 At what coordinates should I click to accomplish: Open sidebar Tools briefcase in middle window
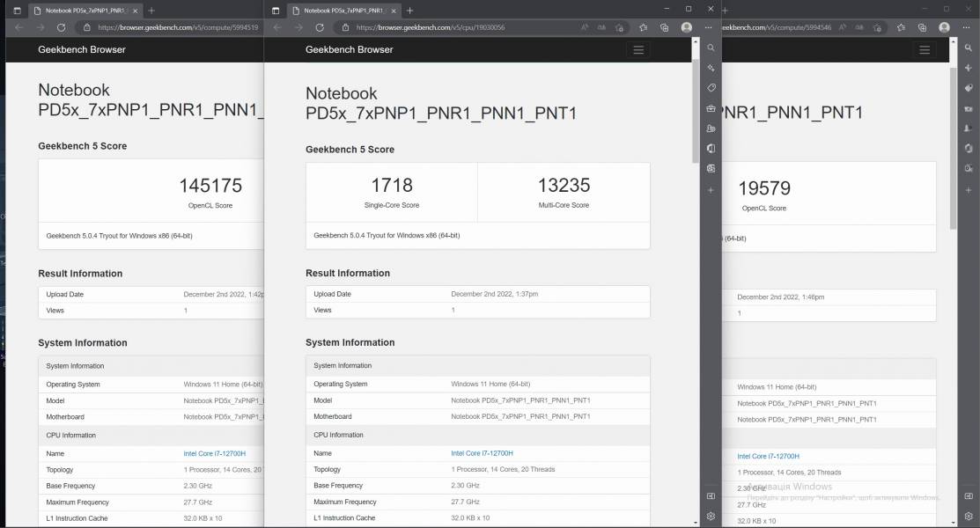tap(711, 108)
